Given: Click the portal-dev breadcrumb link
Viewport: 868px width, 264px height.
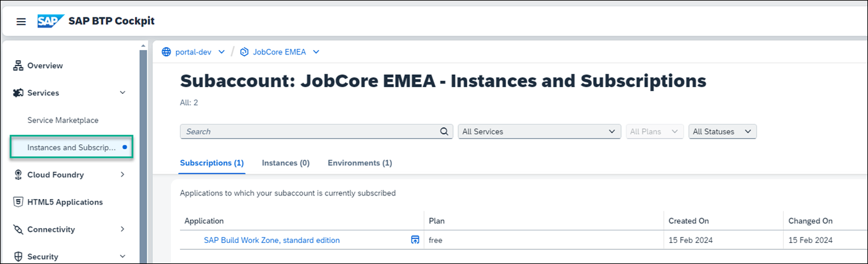Looking at the screenshot, I should point(193,52).
